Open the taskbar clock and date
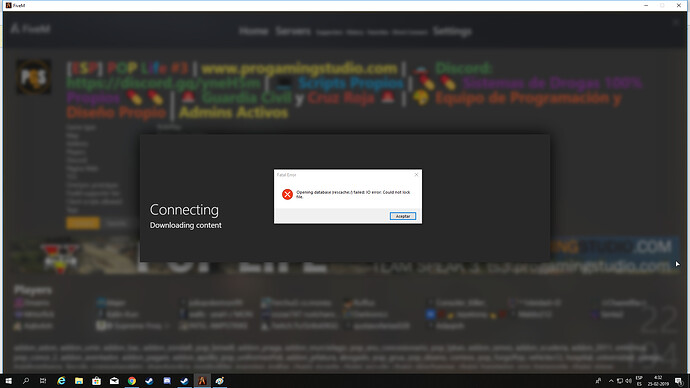This screenshot has width=690, height=388. tap(658, 381)
